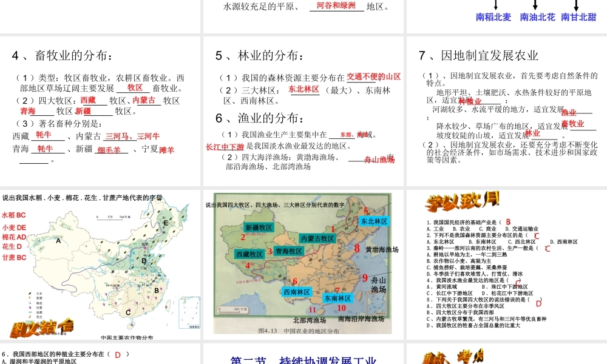Image resolution: width=607 pixels, height=364 pixels.
Task: Click the red text 长江中下游
Action: pyautogui.click(x=225, y=147)
